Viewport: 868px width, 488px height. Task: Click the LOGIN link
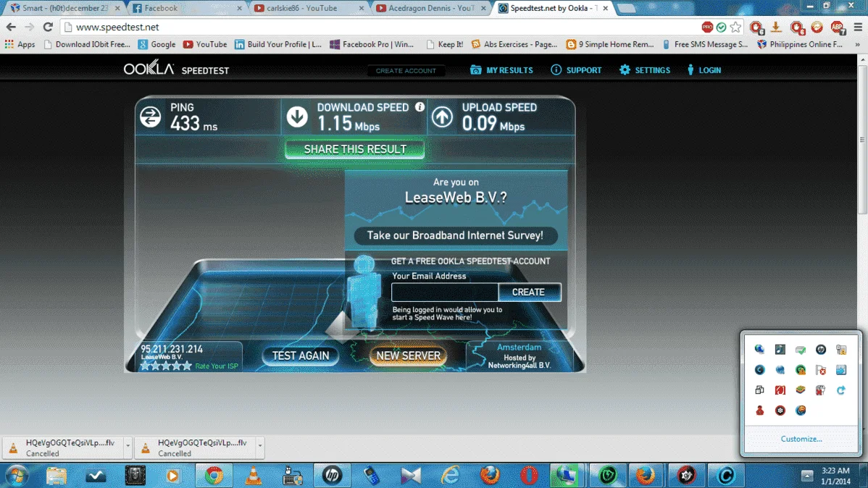tap(704, 70)
